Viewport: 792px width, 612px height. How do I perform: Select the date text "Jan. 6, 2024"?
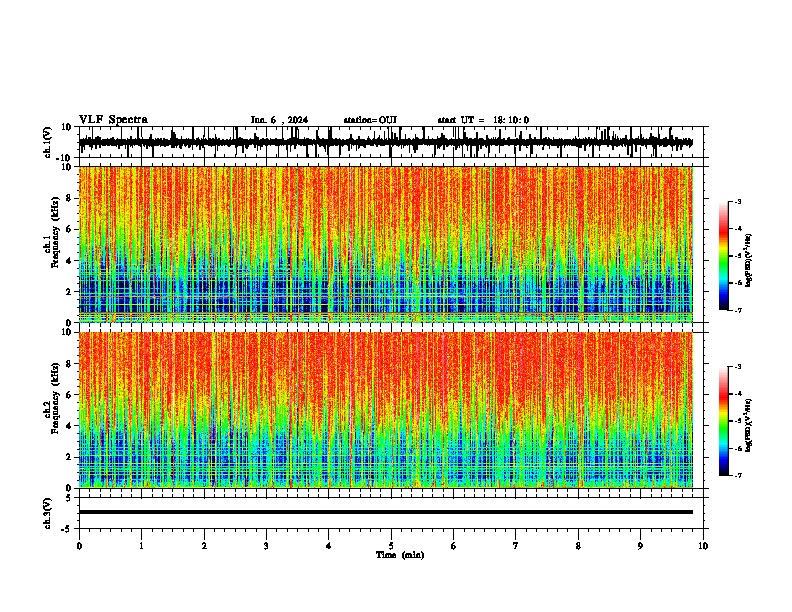[279, 120]
